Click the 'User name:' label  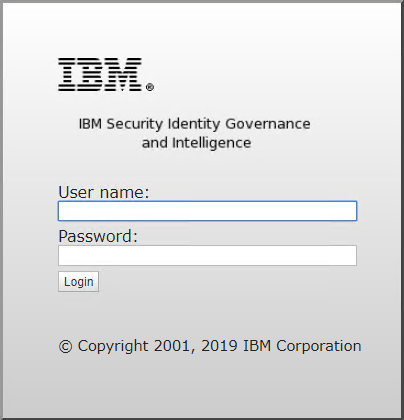(x=104, y=192)
